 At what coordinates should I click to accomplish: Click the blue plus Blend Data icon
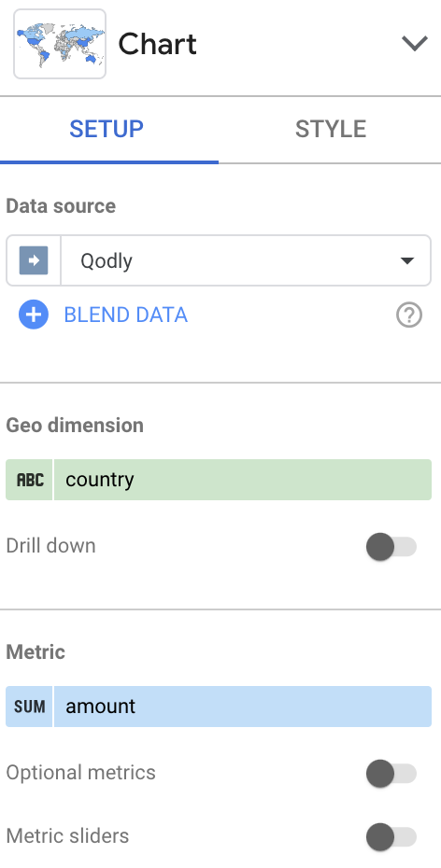tap(34, 315)
